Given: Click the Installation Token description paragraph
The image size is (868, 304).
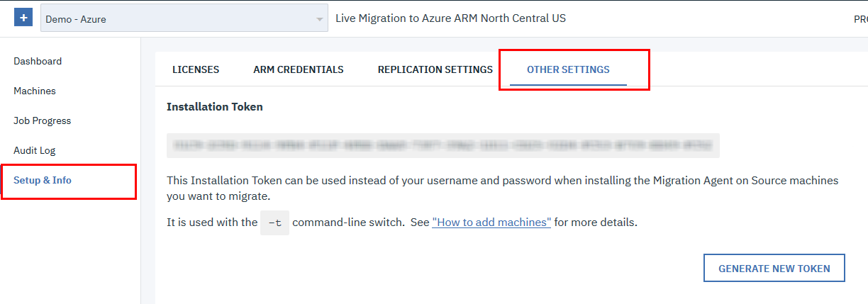Looking at the screenshot, I should coord(502,188).
